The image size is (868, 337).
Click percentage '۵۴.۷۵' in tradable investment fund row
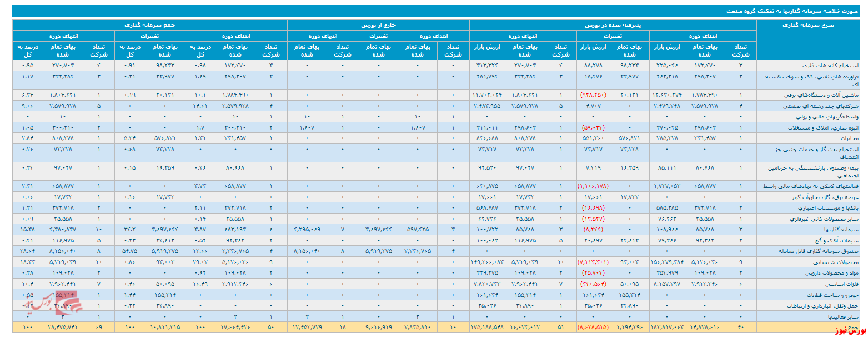tap(131, 251)
